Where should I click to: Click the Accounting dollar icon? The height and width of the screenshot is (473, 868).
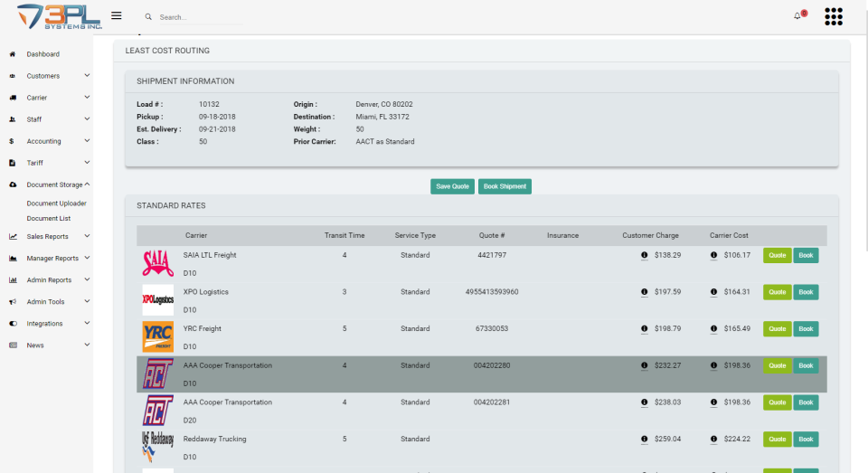[x=11, y=141]
